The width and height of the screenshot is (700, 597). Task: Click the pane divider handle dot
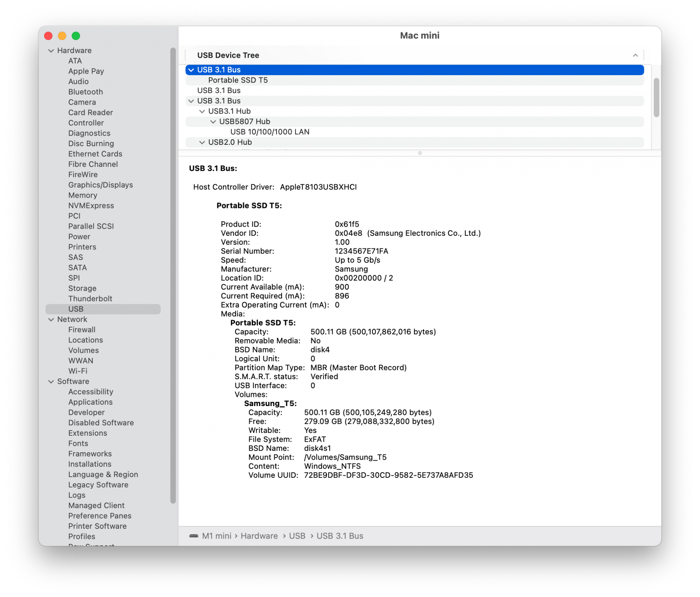pyautogui.click(x=420, y=153)
